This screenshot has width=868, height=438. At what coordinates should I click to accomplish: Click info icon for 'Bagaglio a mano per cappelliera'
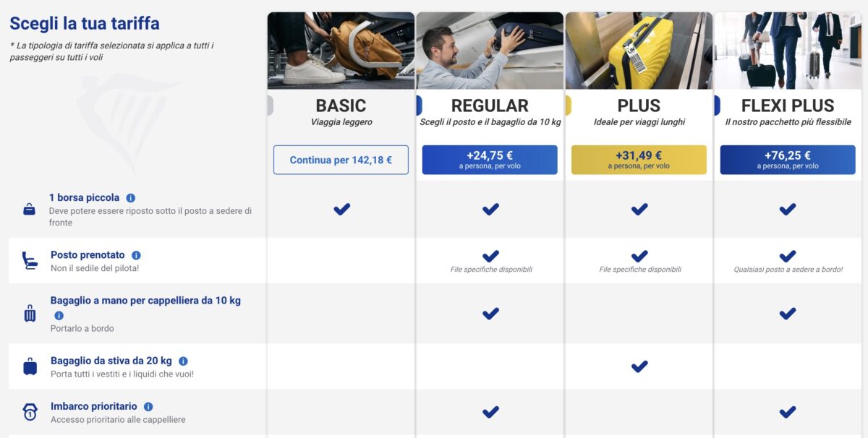(58, 314)
